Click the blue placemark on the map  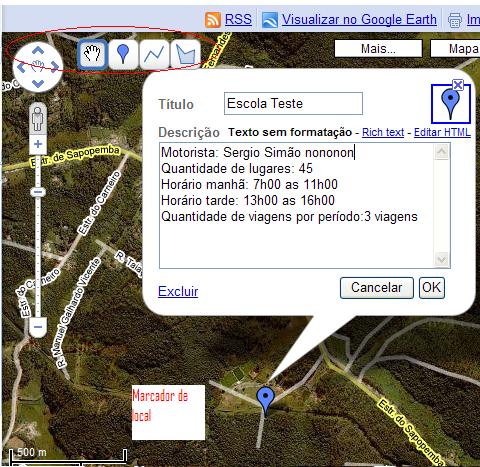[266, 400]
